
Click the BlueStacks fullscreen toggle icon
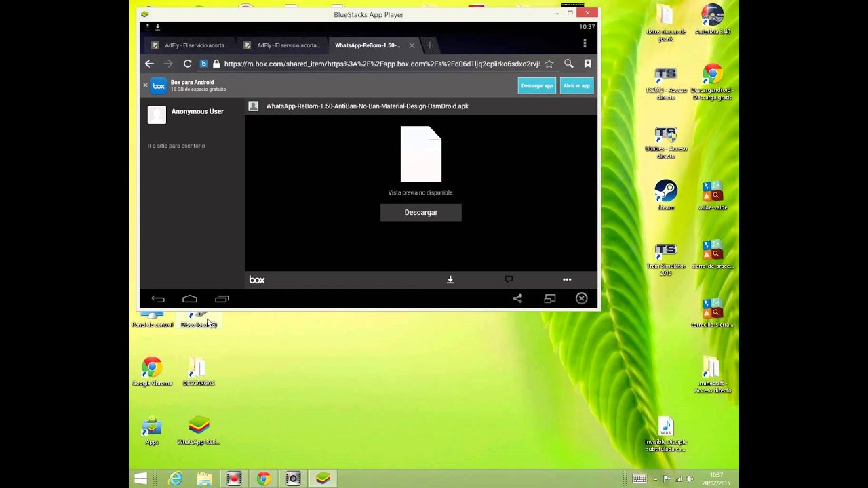click(x=550, y=298)
